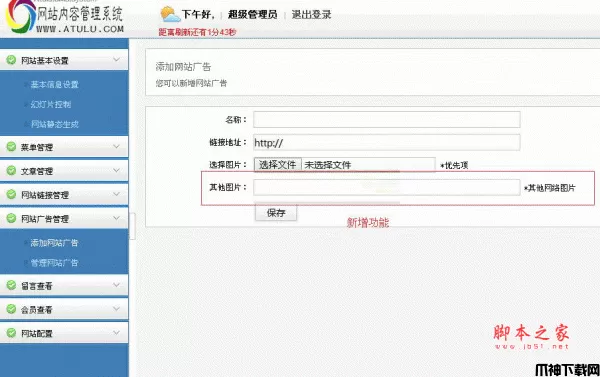The width and height of the screenshot is (600, 377).
Task: Click the 保存 save button
Action: tap(276, 213)
